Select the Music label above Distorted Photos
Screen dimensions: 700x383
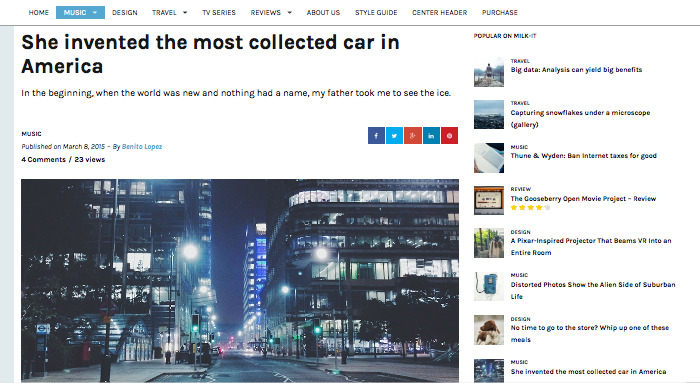519,275
